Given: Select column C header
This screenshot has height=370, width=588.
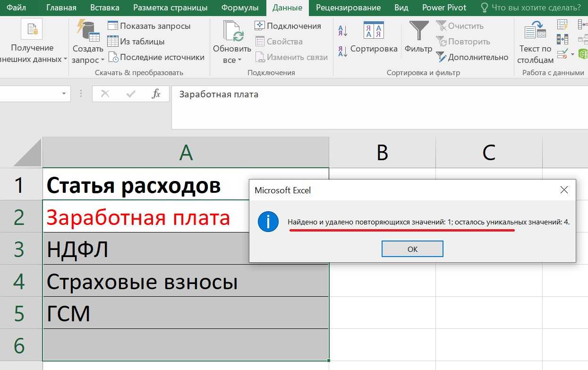Looking at the screenshot, I should click(489, 152).
